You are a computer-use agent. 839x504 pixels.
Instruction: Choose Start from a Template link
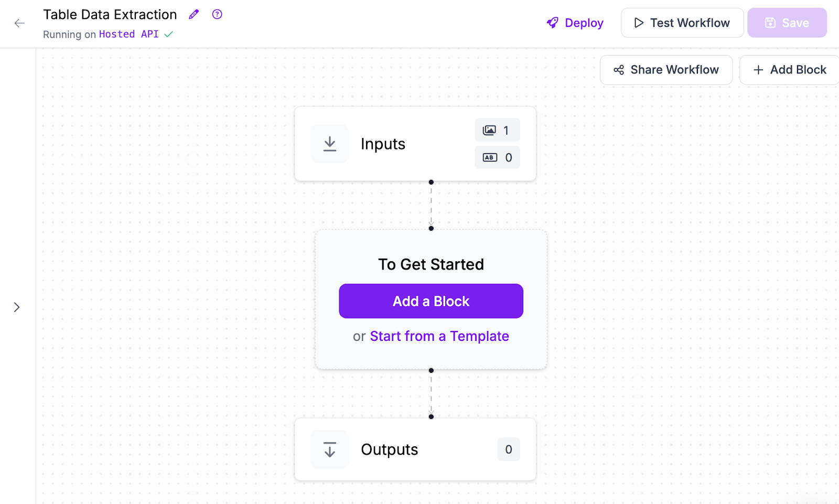point(439,336)
